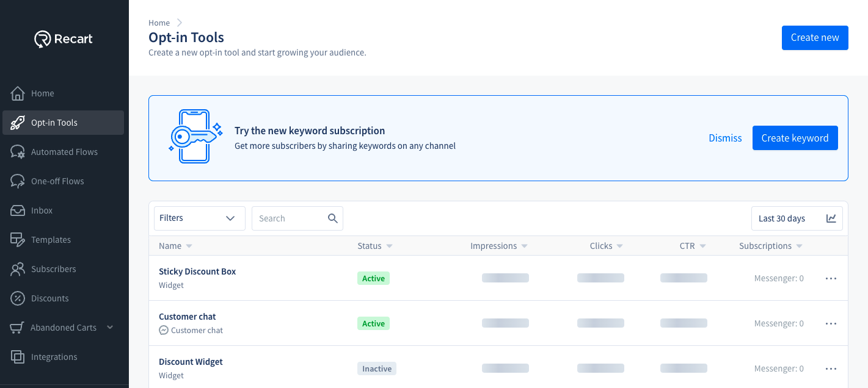Open more options for Customer chat row
This screenshot has height=388, width=868.
coord(831,323)
